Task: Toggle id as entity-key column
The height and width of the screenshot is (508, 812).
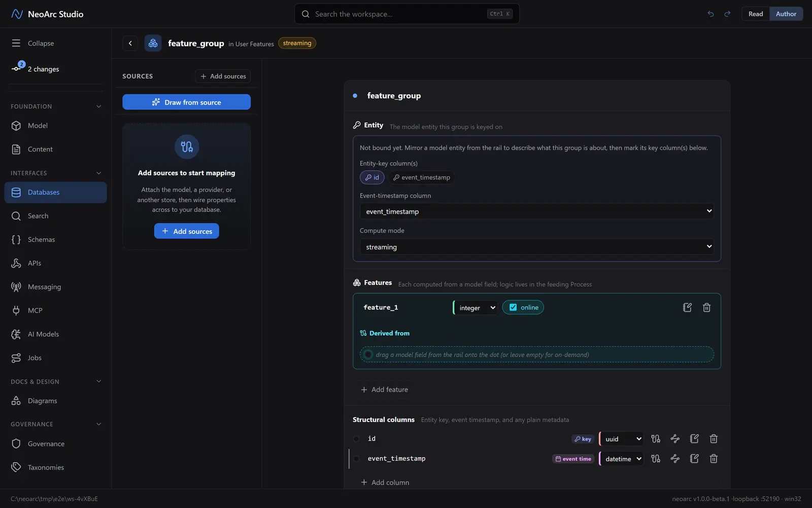Action: point(372,177)
